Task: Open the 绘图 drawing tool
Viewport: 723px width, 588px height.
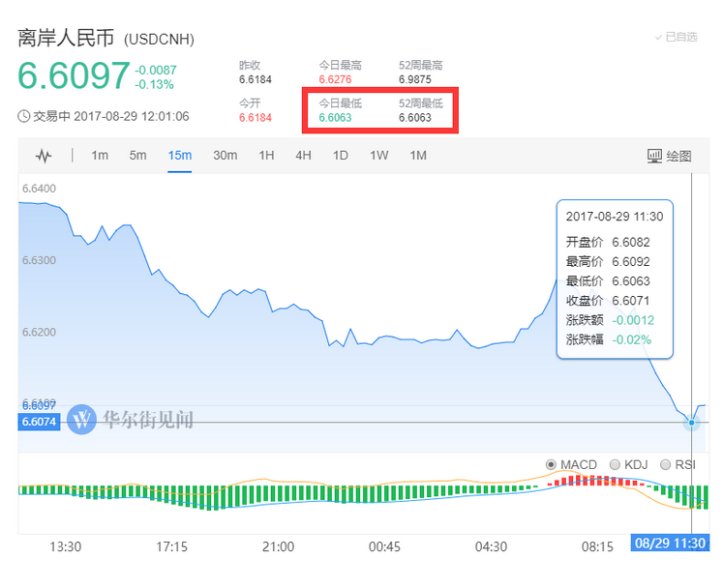Action: [670, 156]
